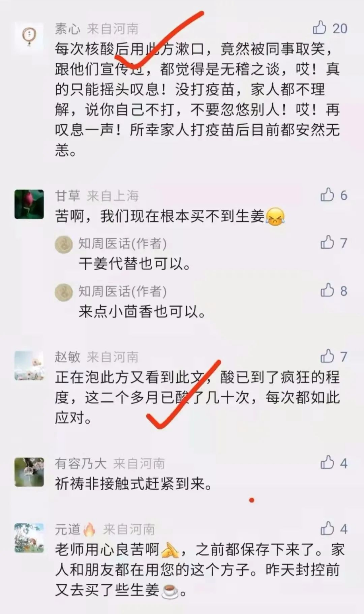Image resolution: width=364 pixels, height=614 pixels.
Task: Like 素心's comment with 20 likes
Action: [320, 28]
